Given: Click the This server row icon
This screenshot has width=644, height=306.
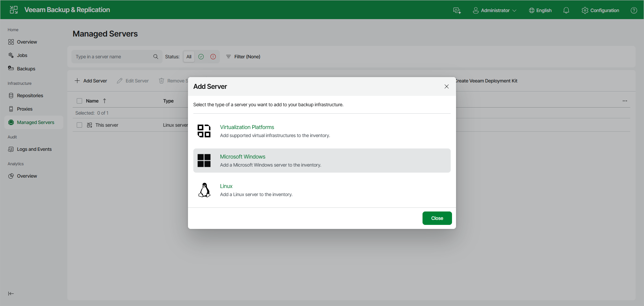Looking at the screenshot, I should (x=89, y=125).
